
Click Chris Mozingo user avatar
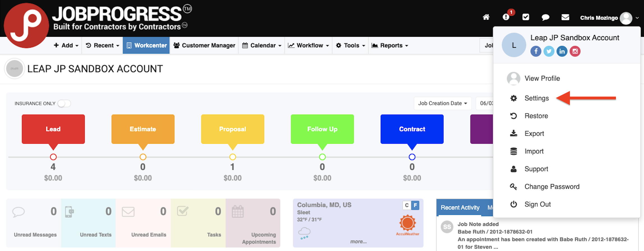(x=626, y=18)
